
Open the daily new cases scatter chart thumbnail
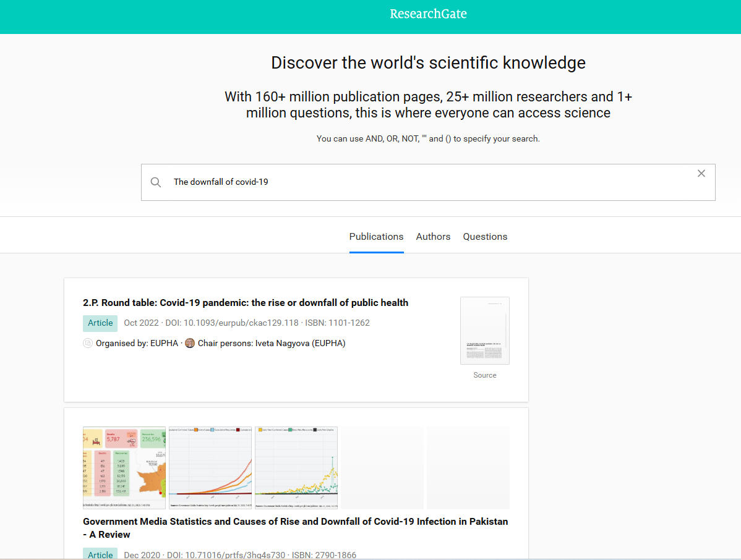[296, 467]
